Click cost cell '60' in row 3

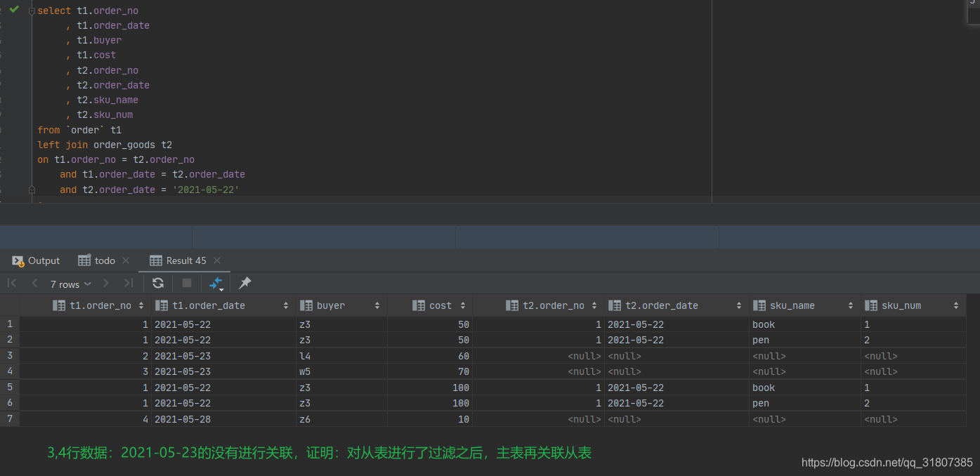coord(430,356)
